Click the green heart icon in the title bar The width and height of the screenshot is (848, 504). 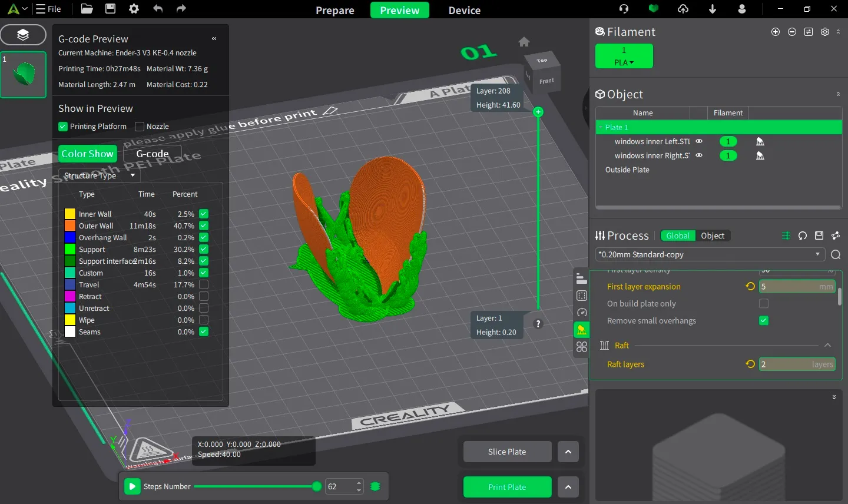click(653, 9)
